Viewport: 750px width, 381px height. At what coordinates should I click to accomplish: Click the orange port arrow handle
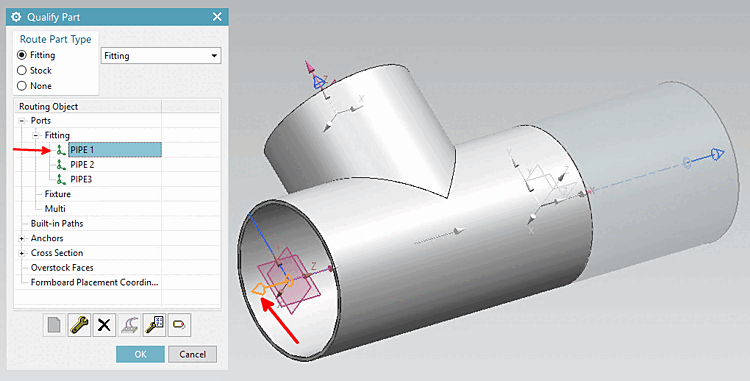[x=258, y=289]
